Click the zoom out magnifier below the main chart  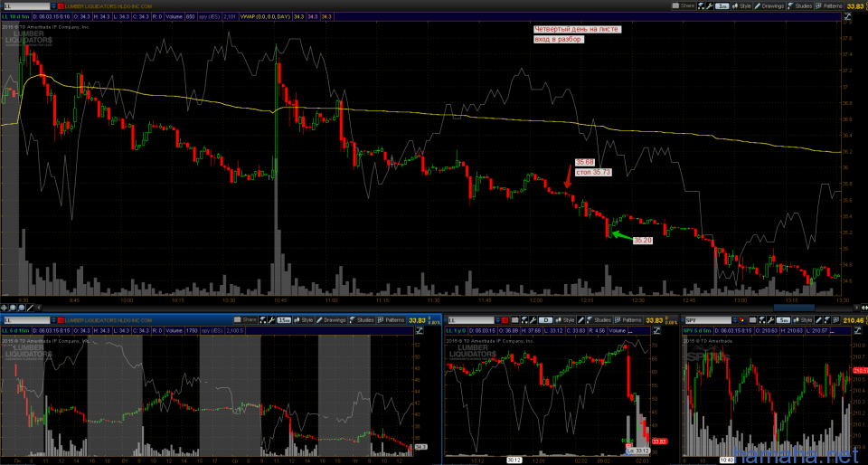[x=21, y=308]
